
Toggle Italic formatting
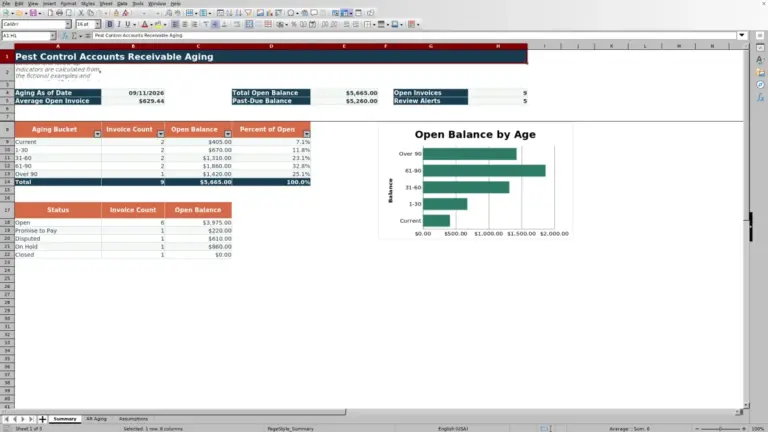119,24
